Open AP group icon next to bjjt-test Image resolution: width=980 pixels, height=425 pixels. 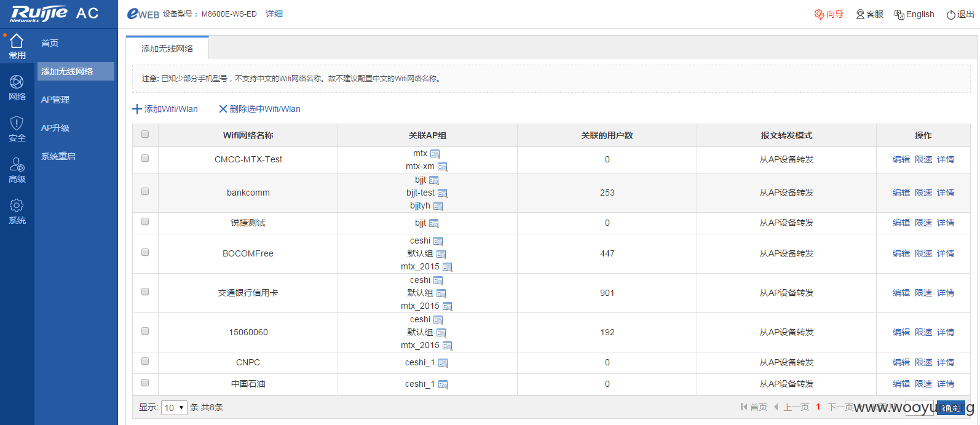pos(443,193)
